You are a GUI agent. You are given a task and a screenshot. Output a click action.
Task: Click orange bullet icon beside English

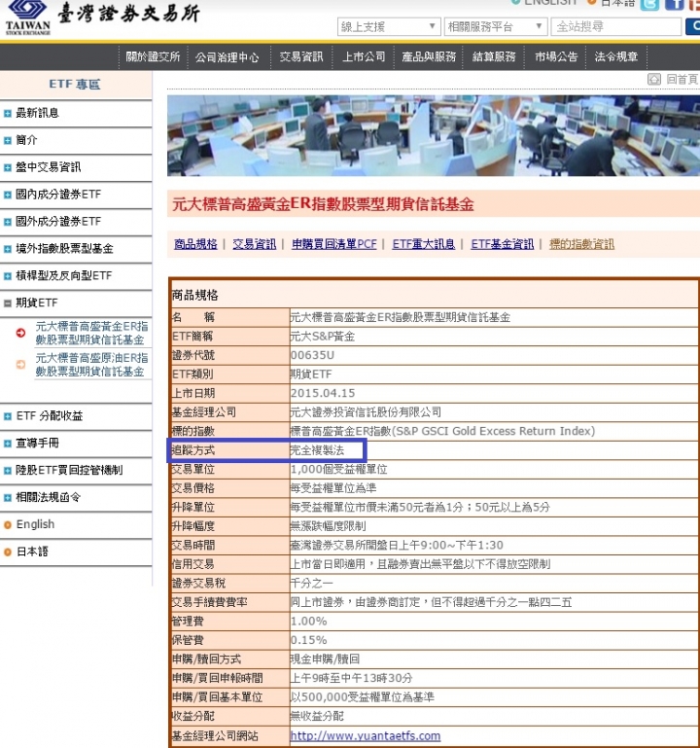pyautogui.click(x=7, y=525)
